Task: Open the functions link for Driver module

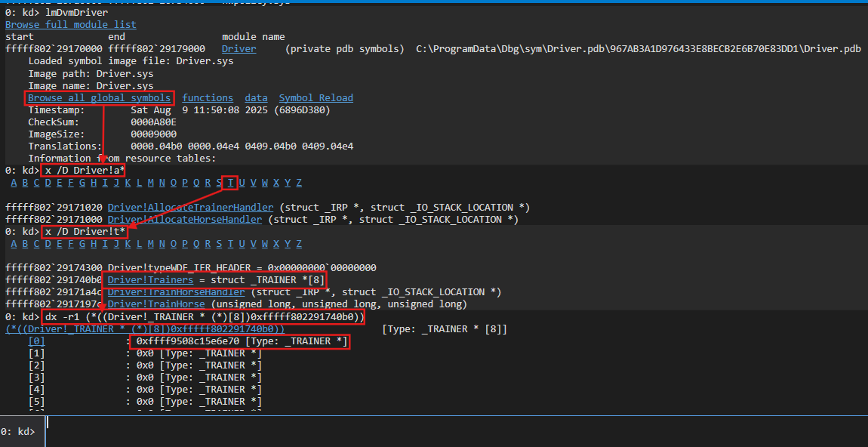Action: [x=208, y=97]
